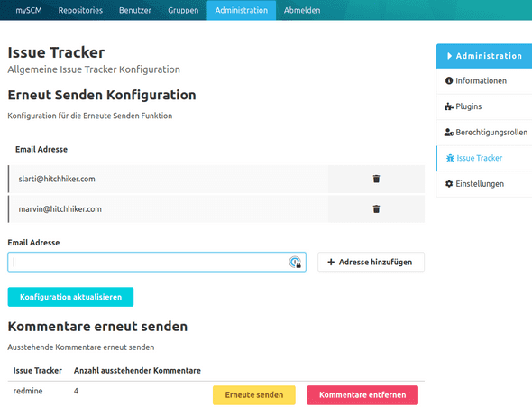Click Abmelden to log out

302,10
